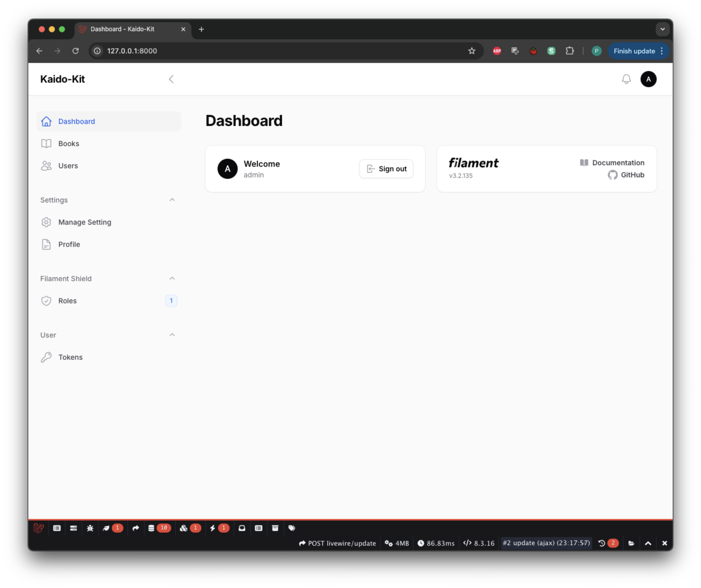
Task: Minimize the debugbar with up chevron
Action: pyautogui.click(x=648, y=543)
